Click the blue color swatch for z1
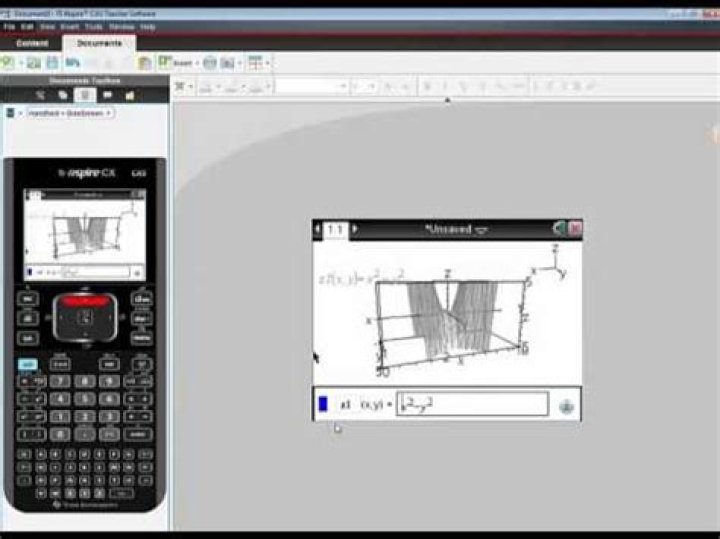 click(x=323, y=404)
